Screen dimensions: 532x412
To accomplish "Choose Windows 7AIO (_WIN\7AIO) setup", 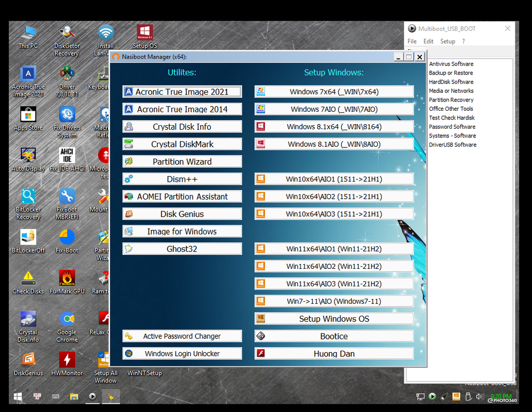I will point(334,109).
